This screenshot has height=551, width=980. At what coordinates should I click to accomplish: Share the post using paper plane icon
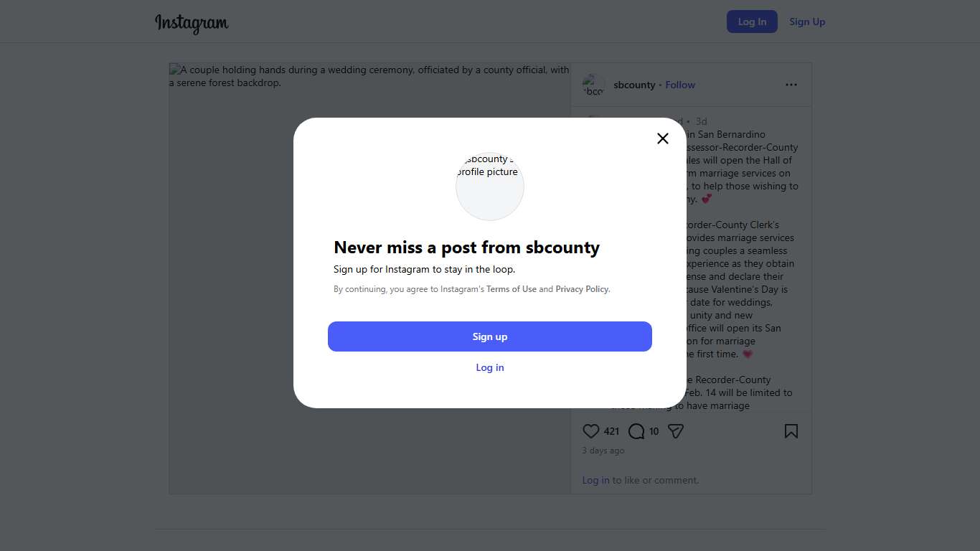coord(675,431)
